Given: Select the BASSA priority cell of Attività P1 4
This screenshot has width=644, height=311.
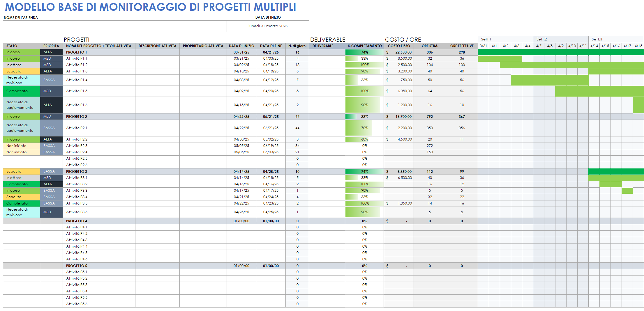Looking at the screenshot, I should (x=51, y=80).
